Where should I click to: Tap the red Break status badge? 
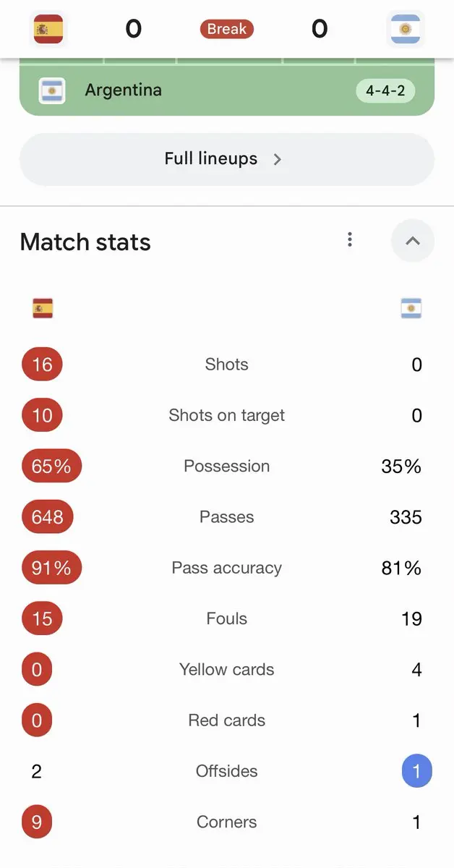pyautogui.click(x=227, y=29)
